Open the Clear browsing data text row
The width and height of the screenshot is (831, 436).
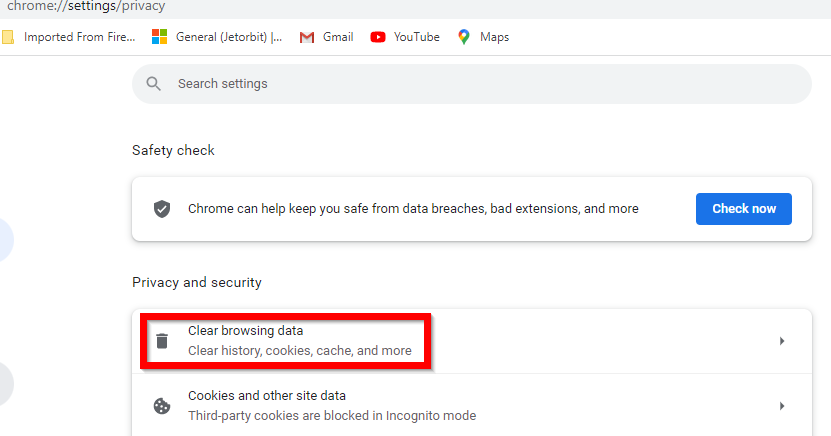(x=472, y=341)
